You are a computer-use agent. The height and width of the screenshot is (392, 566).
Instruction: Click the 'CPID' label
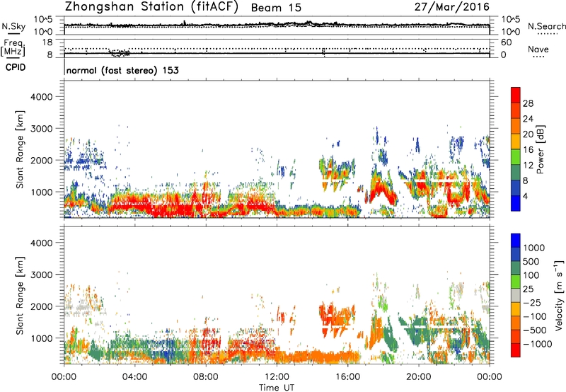pos(16,67)
